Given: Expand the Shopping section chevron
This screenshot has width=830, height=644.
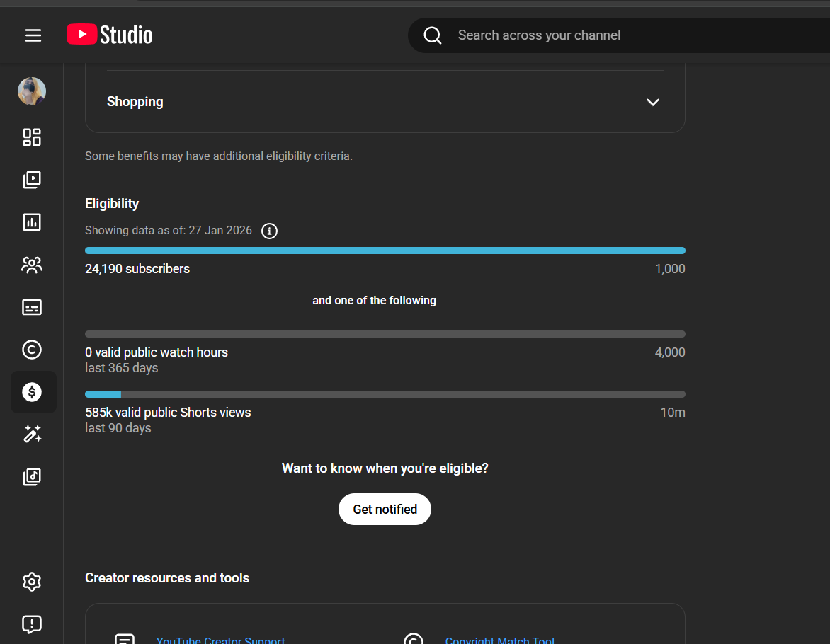Looking at the screenshot, I should (x=652, y=103).
